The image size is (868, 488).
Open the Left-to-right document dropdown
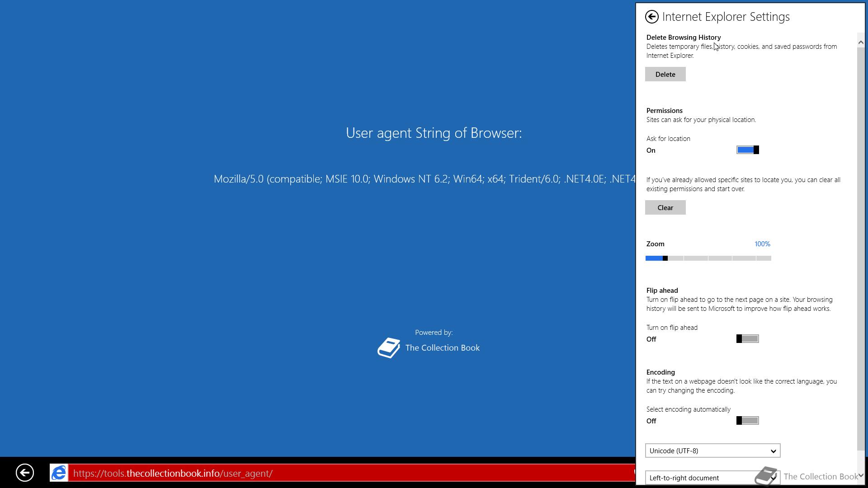pyautogui.click(x=713, y=478)
